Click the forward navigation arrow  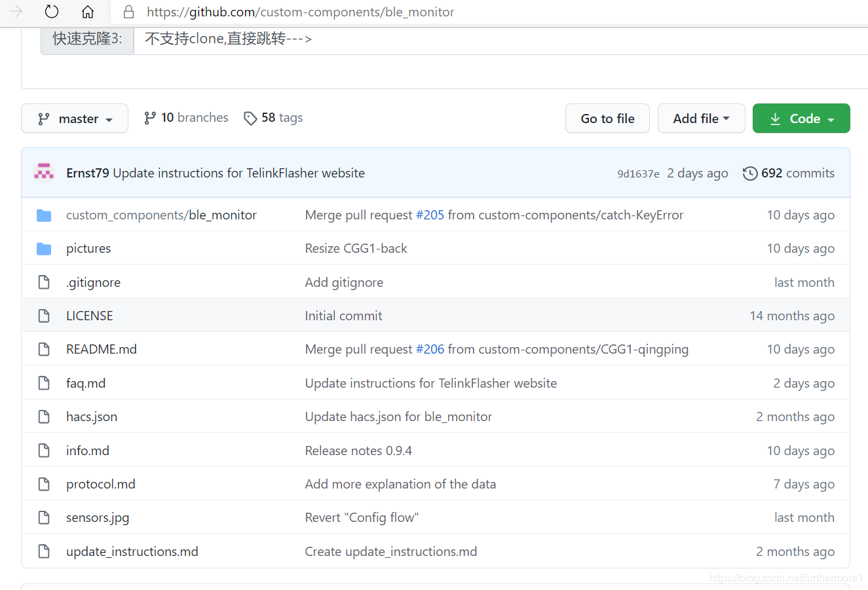[x=16, y=12]
